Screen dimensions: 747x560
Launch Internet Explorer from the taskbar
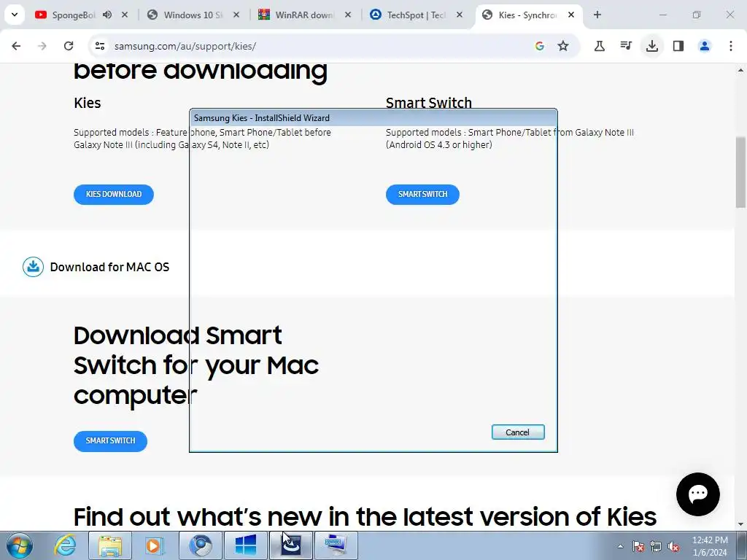pos(65,545)
